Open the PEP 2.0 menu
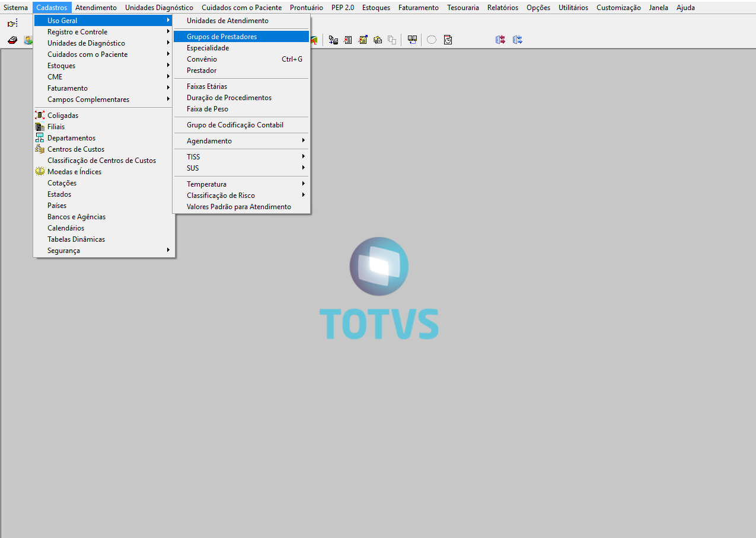 [343, 8]
